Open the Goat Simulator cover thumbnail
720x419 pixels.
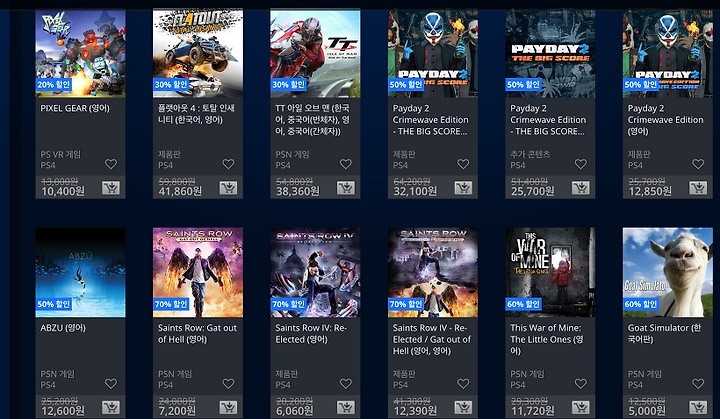click(668, 272)
